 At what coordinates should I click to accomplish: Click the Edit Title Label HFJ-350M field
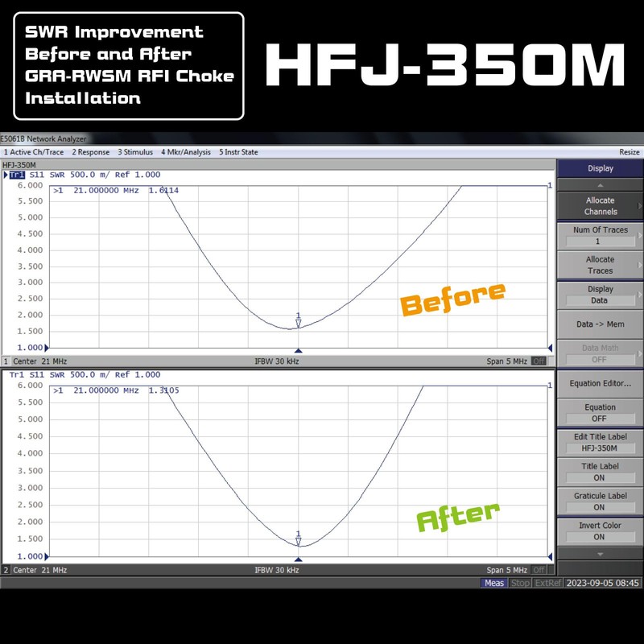[601, 443]
